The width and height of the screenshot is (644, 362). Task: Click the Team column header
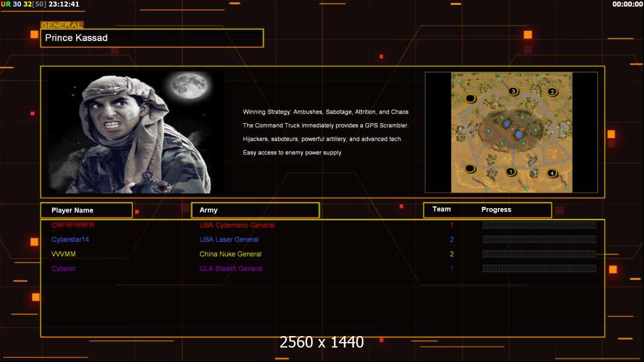tap(442, 209)
